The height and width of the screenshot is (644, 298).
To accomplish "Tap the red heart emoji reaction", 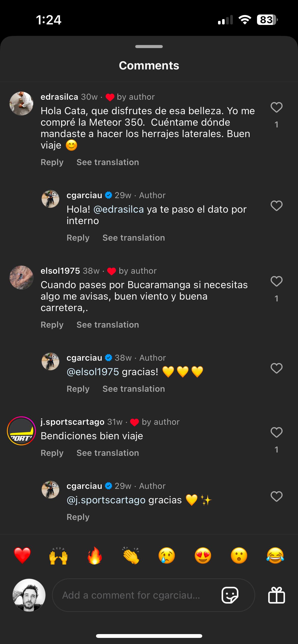I will click(x=22, y=555).
